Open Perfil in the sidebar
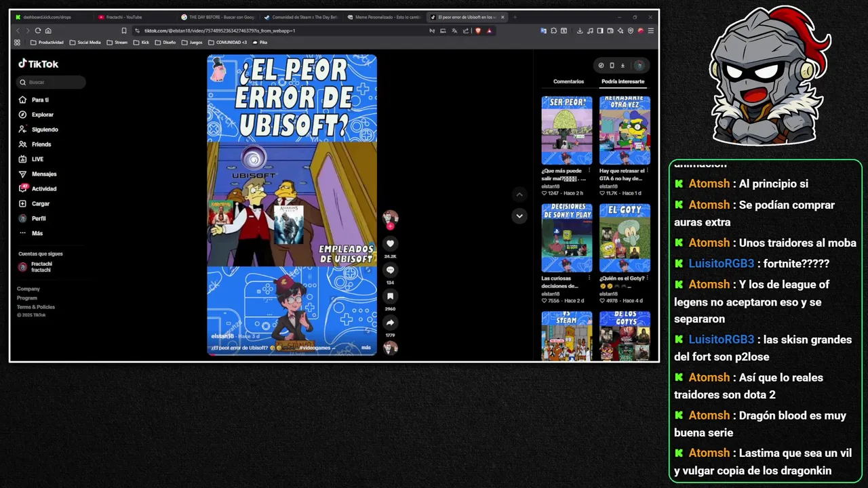 pyautogui.click(x=33, y=218)
